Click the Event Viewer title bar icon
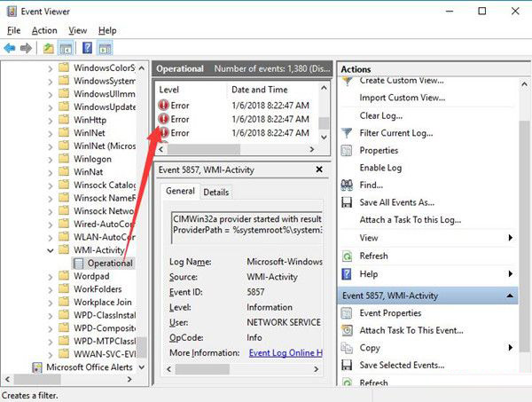The width and height of the screenshot is (532, 402). coord(12,12)
